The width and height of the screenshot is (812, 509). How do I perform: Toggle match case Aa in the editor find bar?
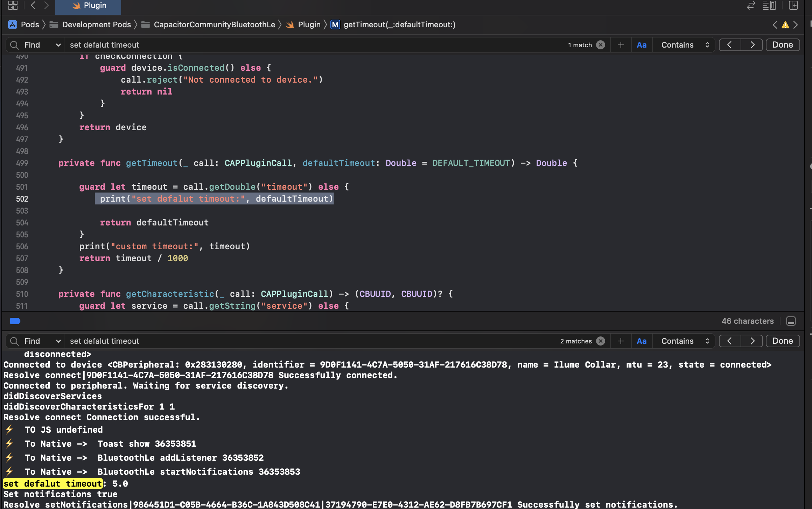tap(642, 45)
